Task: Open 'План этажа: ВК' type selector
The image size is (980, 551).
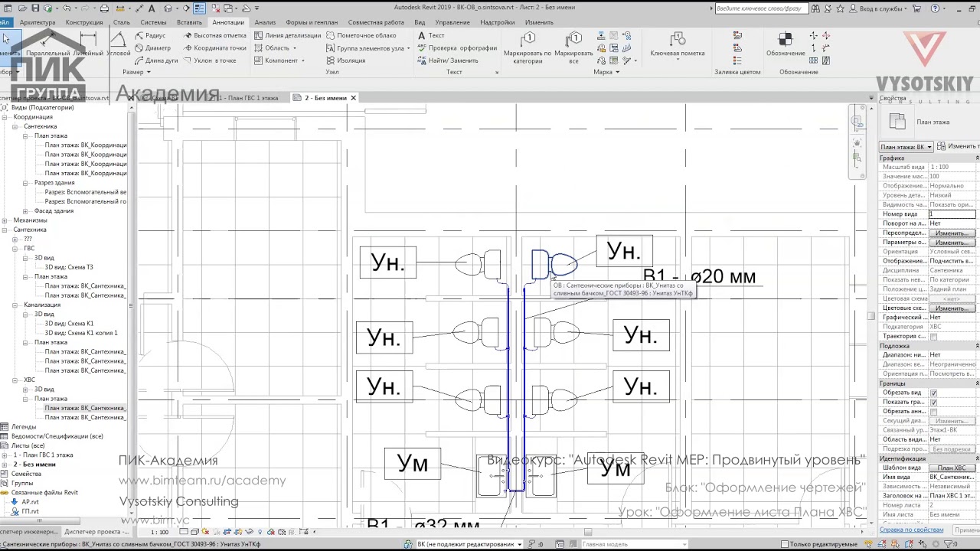Action: (906, 146)
